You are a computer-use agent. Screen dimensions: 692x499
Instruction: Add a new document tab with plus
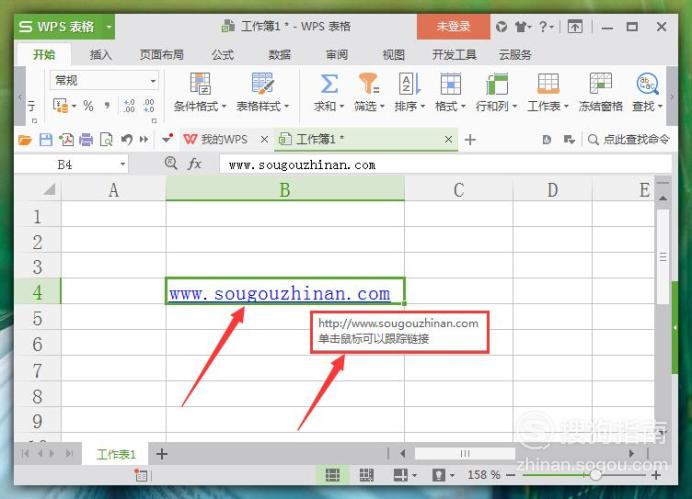click(470, 140)
